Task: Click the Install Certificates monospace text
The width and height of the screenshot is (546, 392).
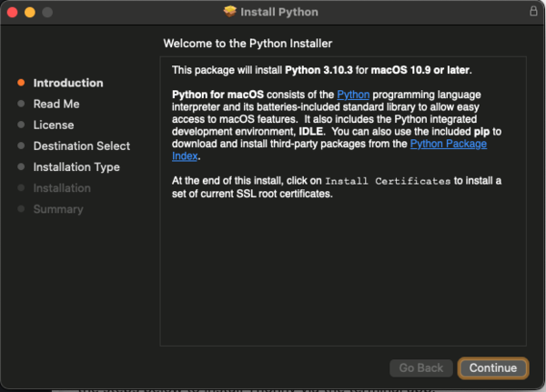Action: tap(387, 181)
